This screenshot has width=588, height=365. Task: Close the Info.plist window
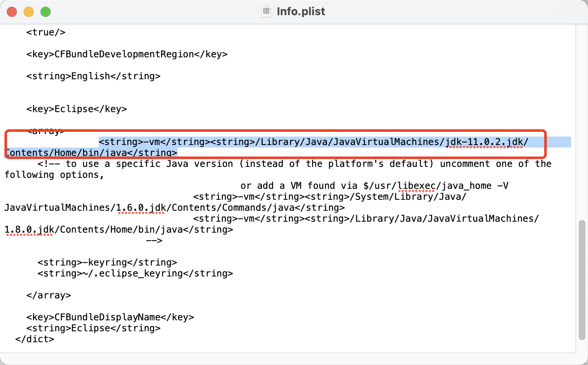coord(12,12)
